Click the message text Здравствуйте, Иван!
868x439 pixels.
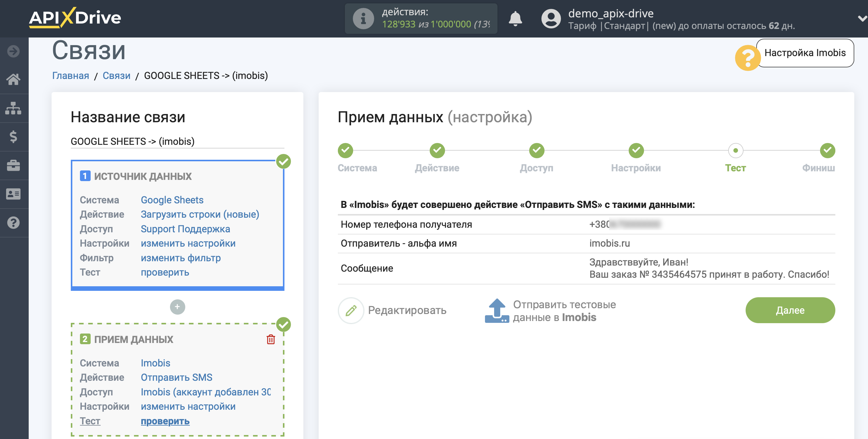(x=638, y=262)
